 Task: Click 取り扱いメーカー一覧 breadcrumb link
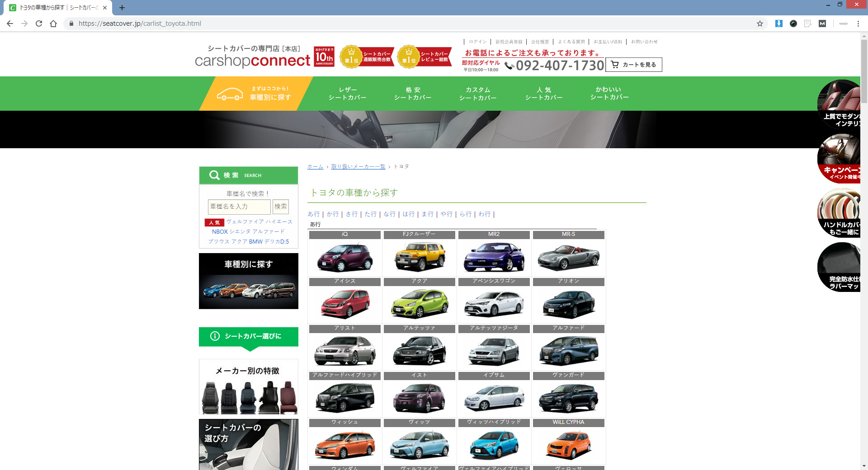[x=358, y=167]
